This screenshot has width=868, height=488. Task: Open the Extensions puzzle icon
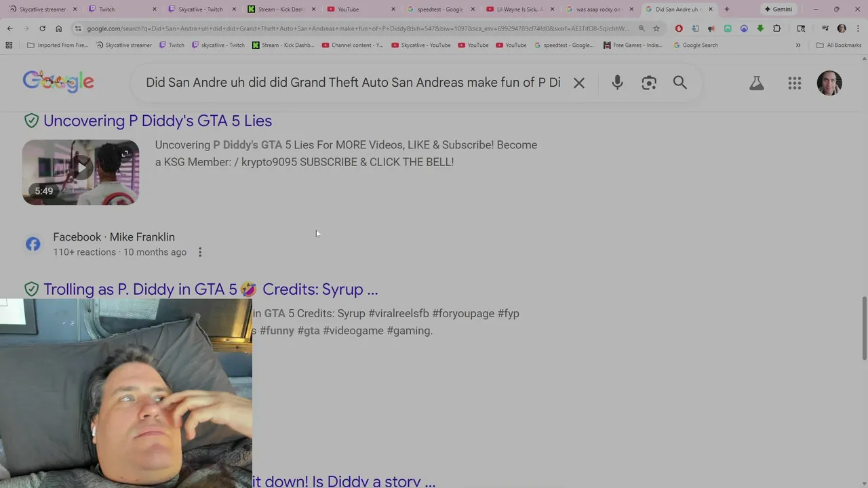coord(777,28)
